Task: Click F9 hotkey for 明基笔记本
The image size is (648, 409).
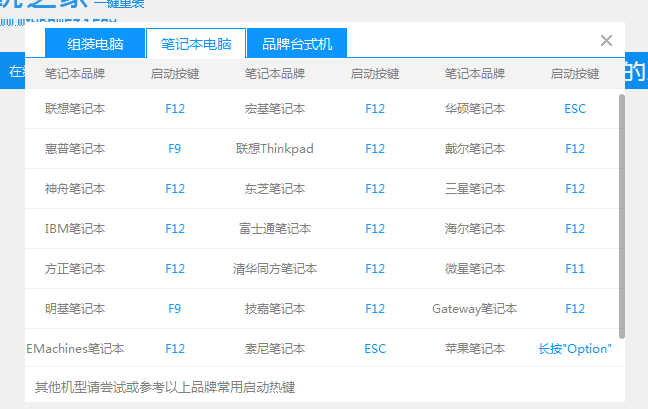Action: 175,309
